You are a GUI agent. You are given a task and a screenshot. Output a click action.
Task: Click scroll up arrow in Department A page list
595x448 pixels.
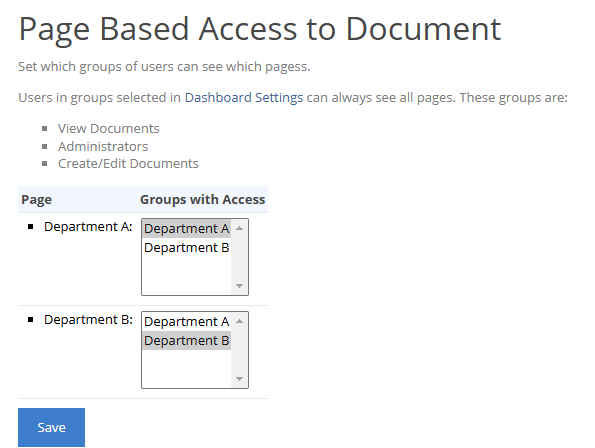(239, 228)
